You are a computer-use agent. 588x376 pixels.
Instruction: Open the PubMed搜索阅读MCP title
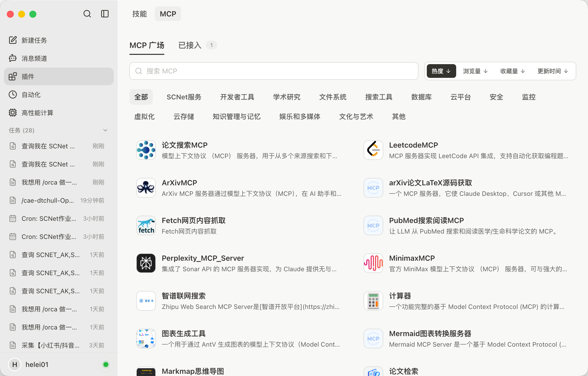[427, 220]
